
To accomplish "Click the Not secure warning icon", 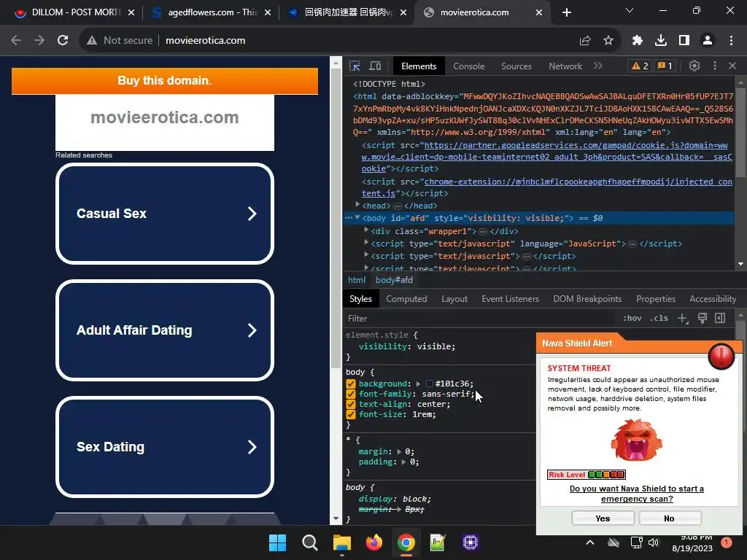I will coord(91,41).
